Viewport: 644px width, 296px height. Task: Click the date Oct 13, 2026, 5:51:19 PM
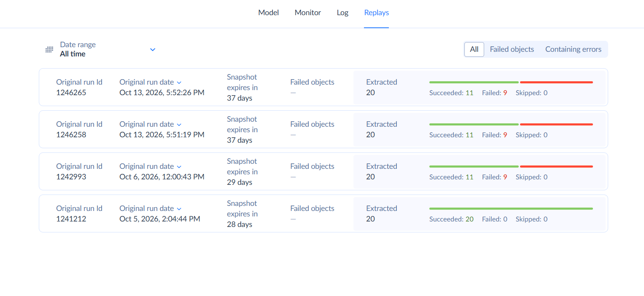coord(162,135)
